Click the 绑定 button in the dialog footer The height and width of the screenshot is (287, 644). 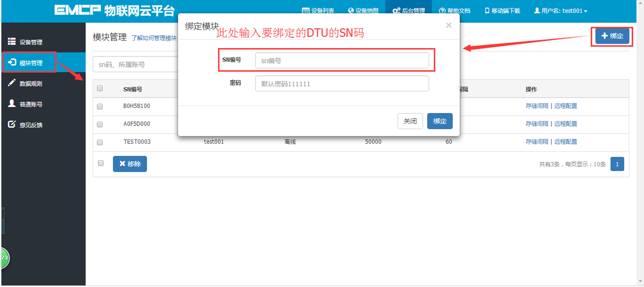440,121
